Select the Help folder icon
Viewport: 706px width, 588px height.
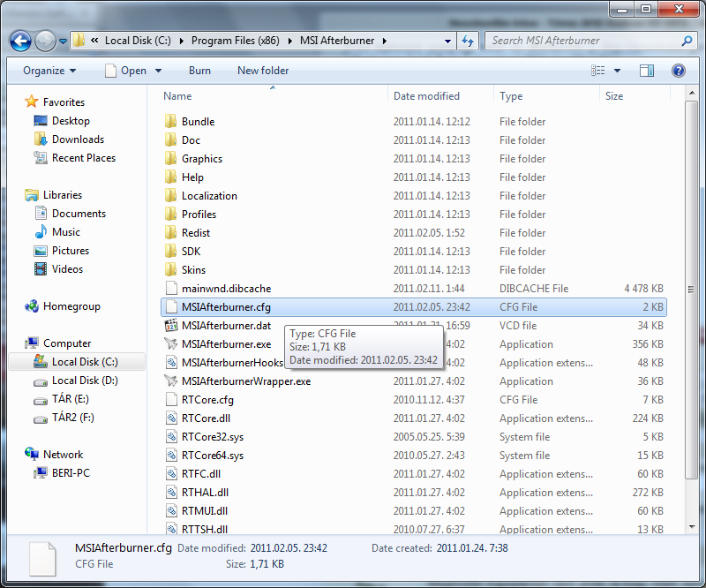coord(170,177)
